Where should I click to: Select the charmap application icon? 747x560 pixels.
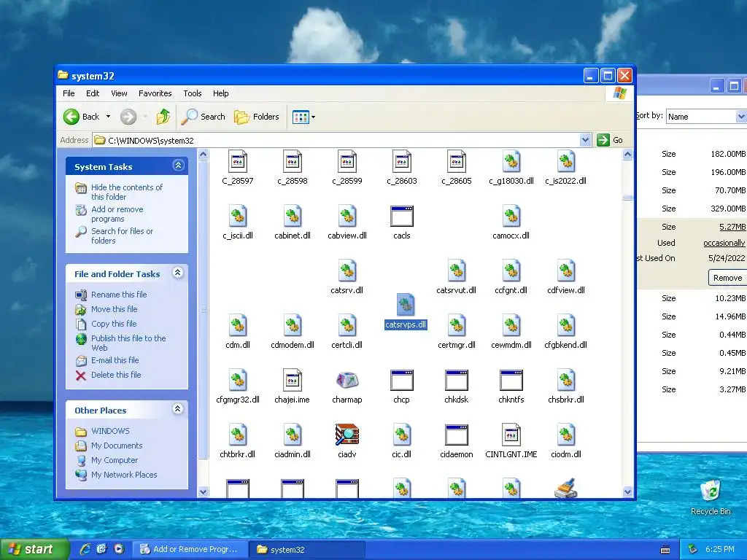[347, 380]
